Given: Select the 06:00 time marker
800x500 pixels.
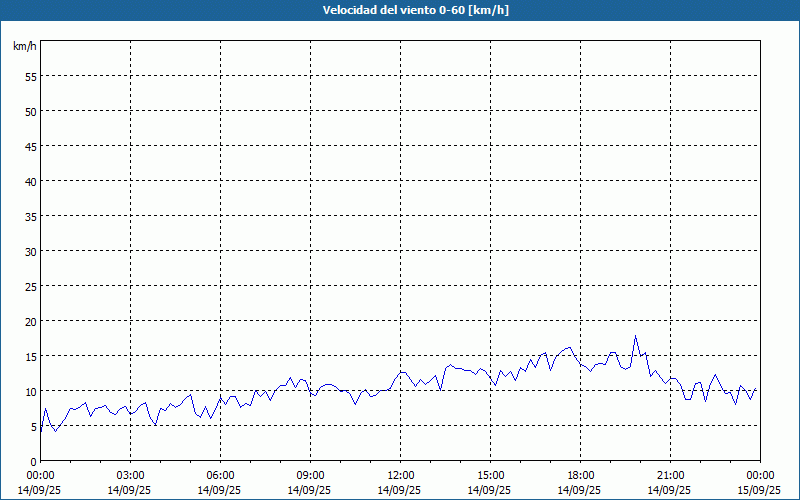Looking at the screenshot, I should coord(220,475).
